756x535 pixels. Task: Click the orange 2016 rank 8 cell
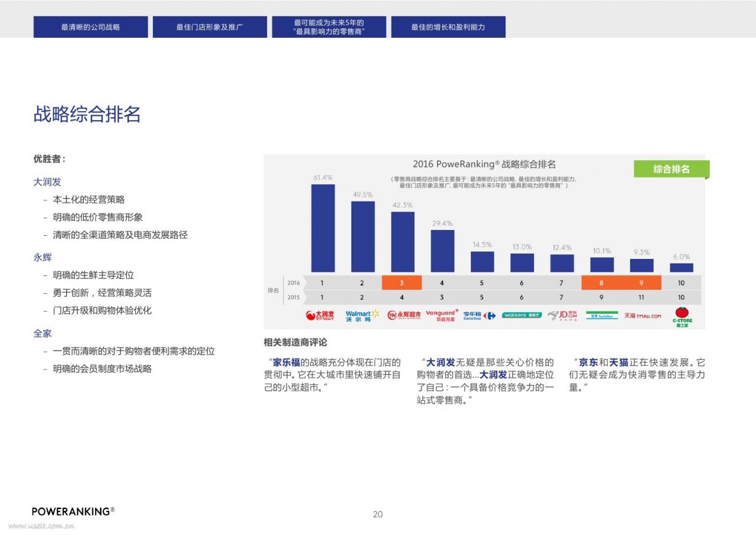(601, 283)
